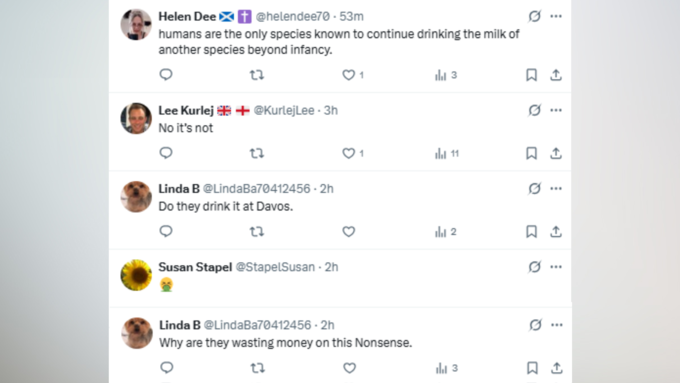The height and width of the screenshot is (383, 680).
Task: Retweet Linda B's Nonsense tweet
Action: [x=258, y=368]
